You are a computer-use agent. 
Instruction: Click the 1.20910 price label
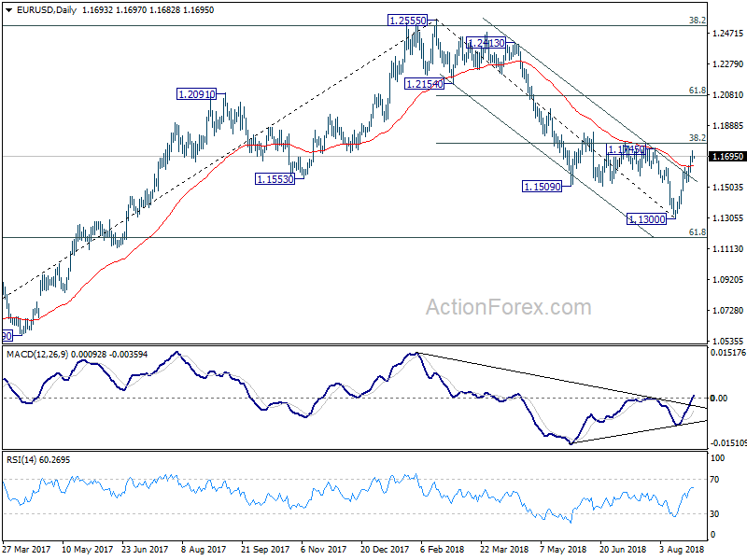pyautogui.click(x=196, y=94)
